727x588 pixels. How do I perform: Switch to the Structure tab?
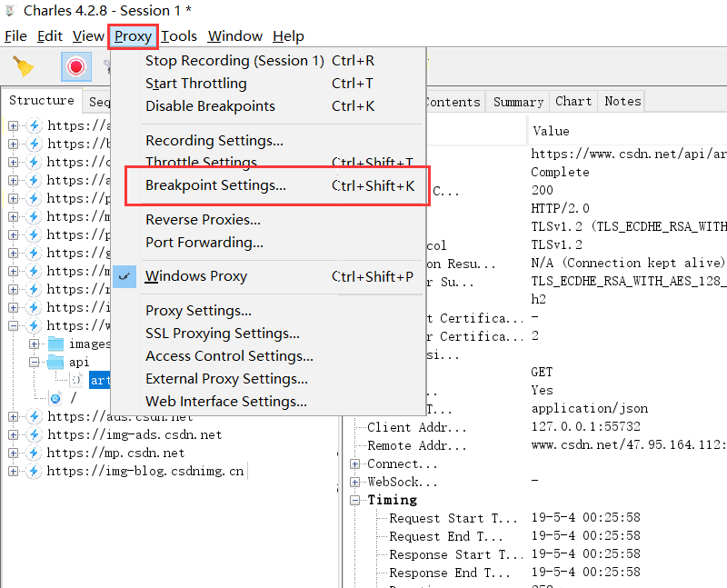pyautogui.click(x=42, y=100)
